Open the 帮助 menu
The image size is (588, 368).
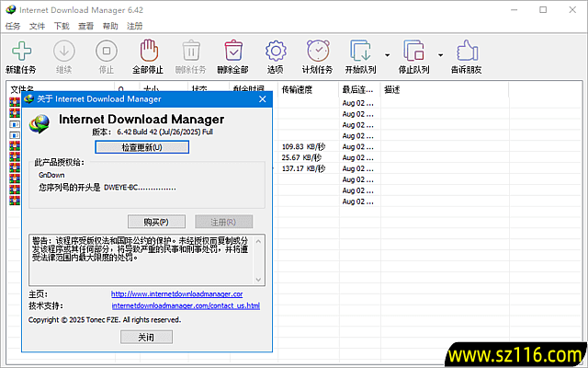110,26
